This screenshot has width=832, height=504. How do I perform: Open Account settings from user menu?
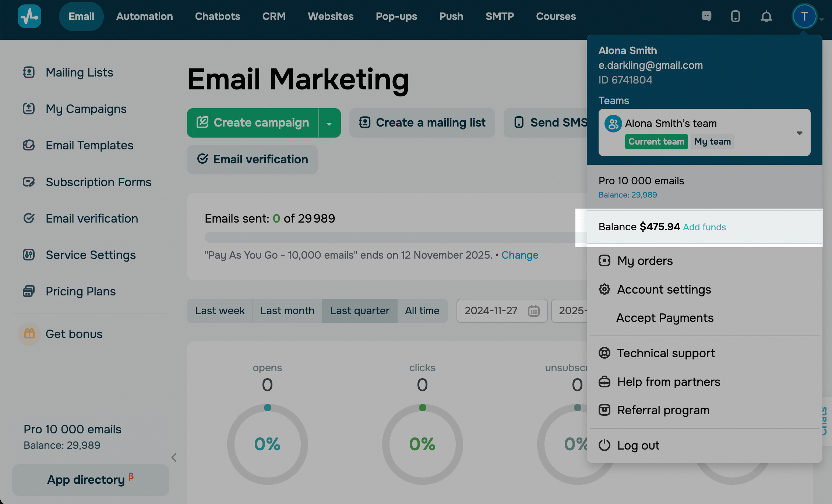point(664,290)
